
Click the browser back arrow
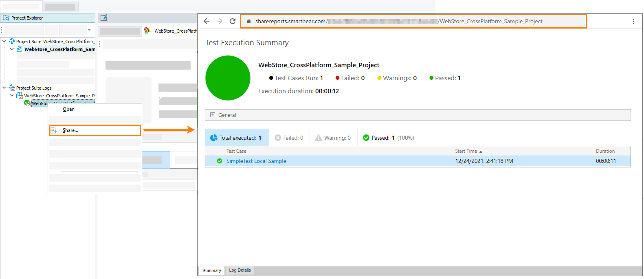click(x=207, y=21)
